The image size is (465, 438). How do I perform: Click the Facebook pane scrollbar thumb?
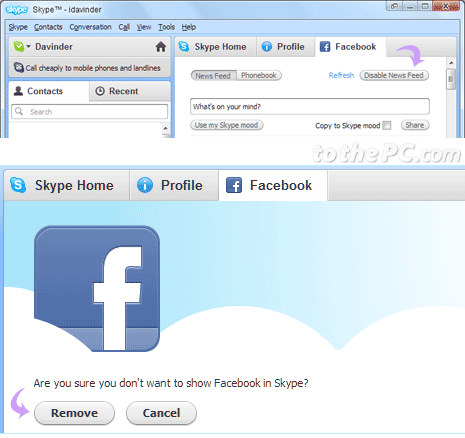point(451,79)
